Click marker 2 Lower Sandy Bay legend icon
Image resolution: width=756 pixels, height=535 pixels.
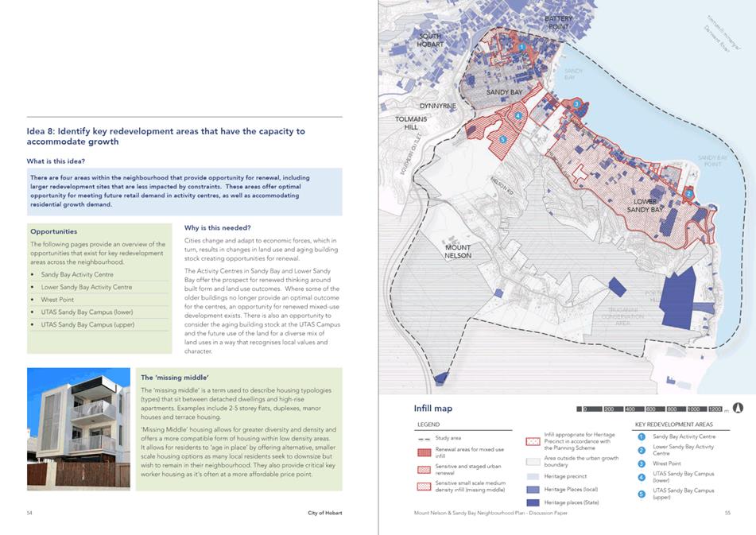(x=642, y=450)
